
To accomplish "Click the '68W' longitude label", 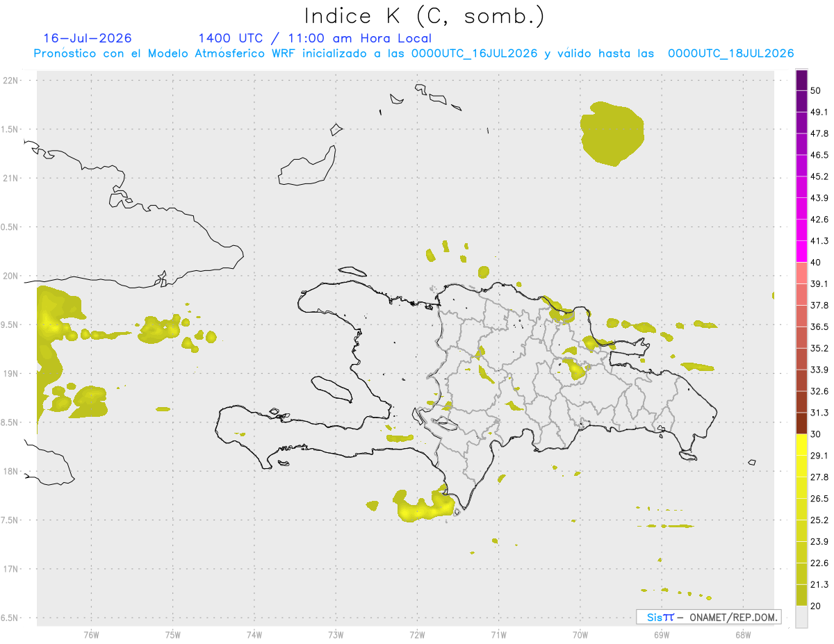I will pos(743,635).
